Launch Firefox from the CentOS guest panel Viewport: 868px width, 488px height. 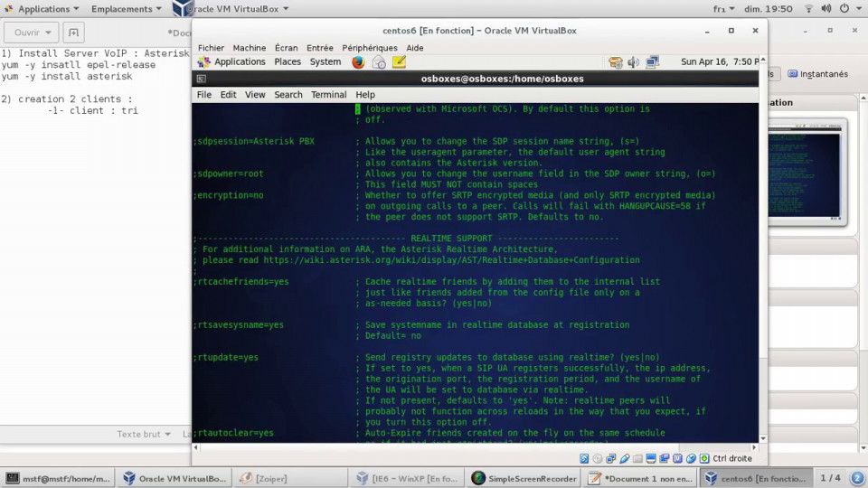(x=358, y=62)
